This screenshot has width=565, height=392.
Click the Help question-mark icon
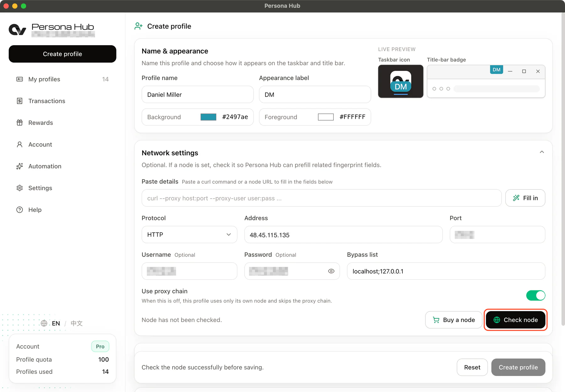tap(19, 210)
